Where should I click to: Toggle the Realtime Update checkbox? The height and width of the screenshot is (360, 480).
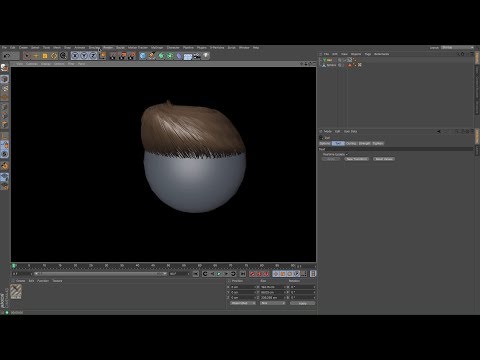point(347,154)
